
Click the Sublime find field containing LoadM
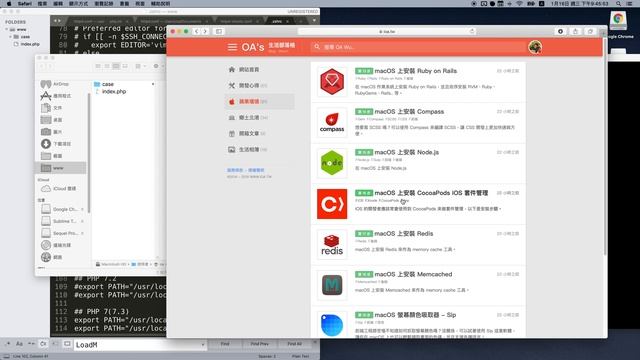click(x=140, y=344)
